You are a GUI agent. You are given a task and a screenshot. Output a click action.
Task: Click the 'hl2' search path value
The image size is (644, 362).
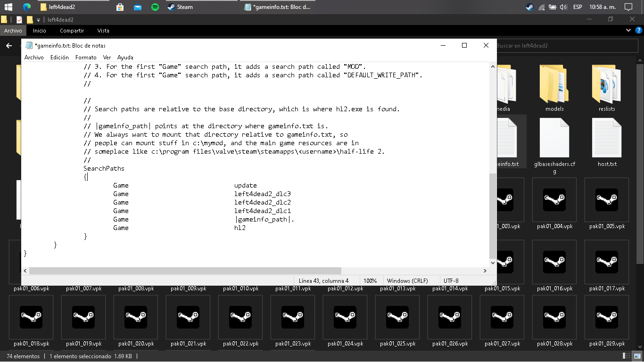(x=240, y=228)
